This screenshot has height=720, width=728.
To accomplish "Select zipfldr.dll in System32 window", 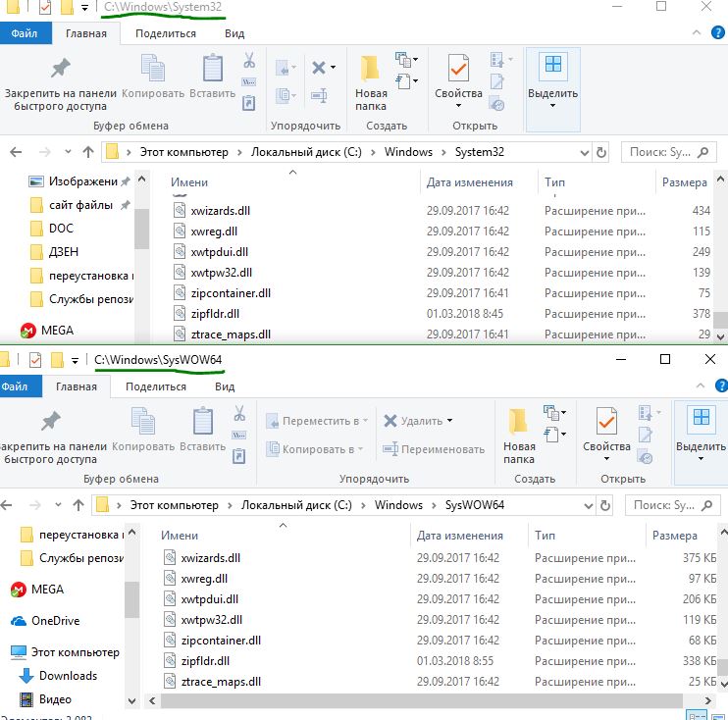I will [215, 314].
